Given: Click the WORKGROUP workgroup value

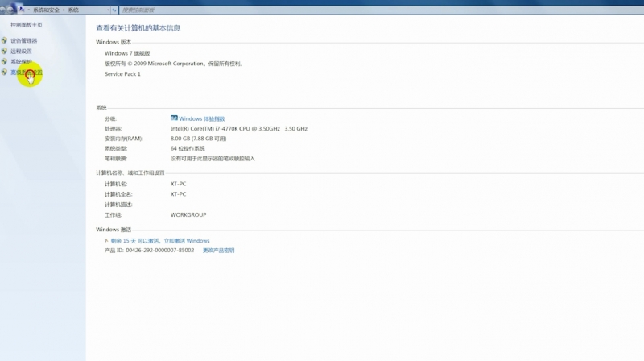Looking at the screenshot, I should [188, 214].
